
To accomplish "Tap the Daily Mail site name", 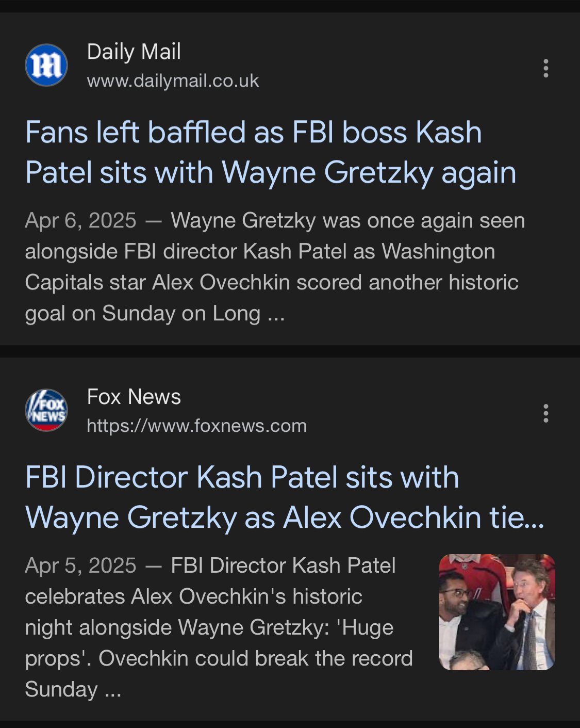I will [134, 52].
